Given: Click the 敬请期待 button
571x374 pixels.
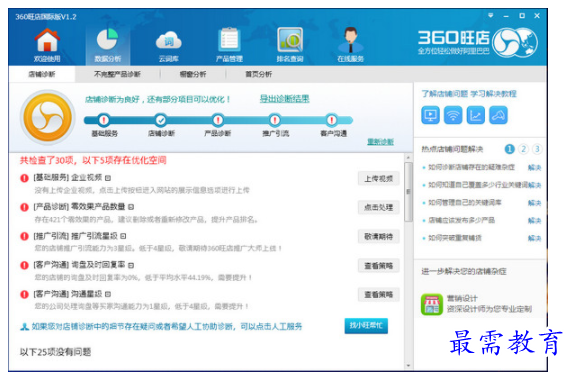Looking at the screenshot, I should (x=379, y=237).
